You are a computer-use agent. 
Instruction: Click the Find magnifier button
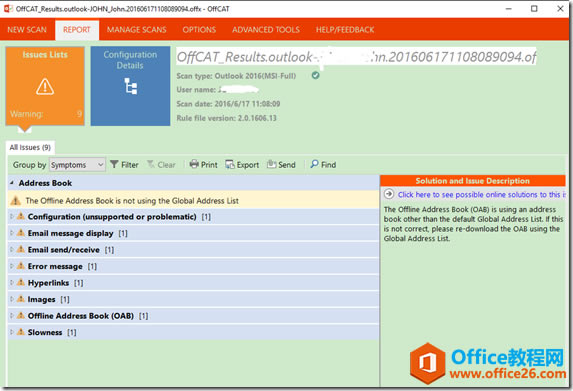pyautogui.click(x=323, y=164)
